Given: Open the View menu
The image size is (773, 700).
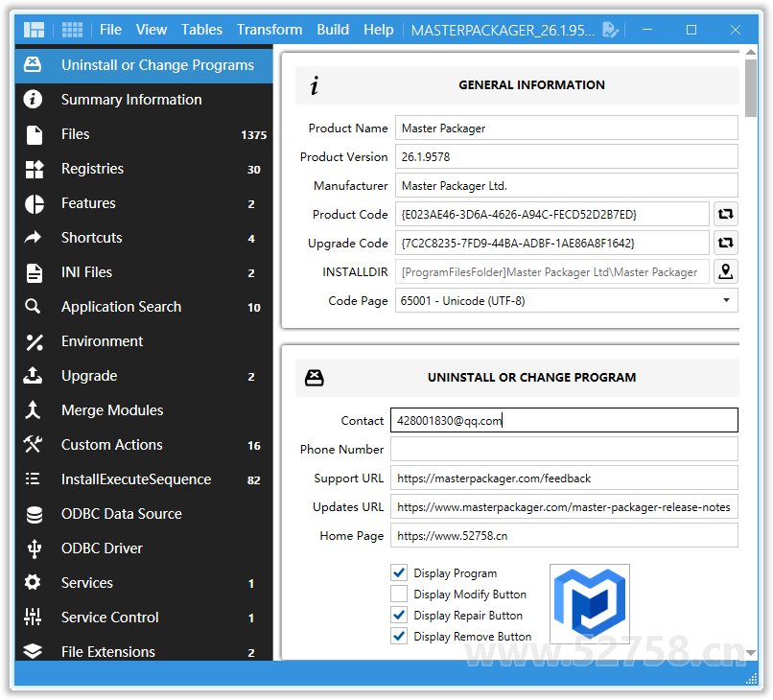Looking at the screenshot, I should (152, 30).
